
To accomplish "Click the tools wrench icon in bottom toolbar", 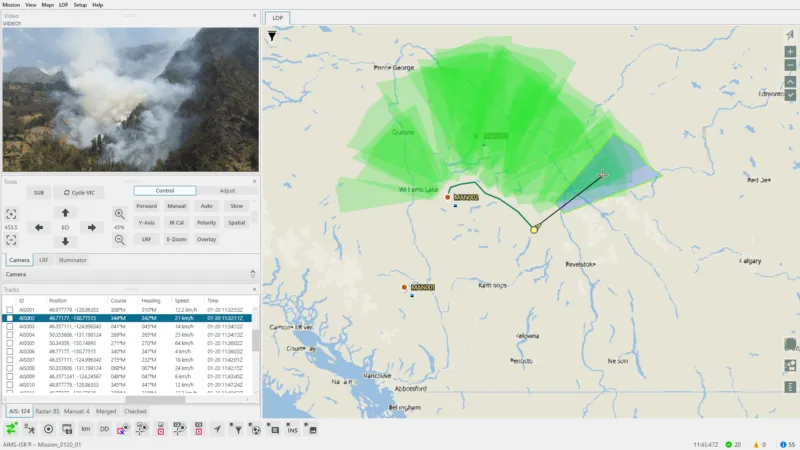I will click(x=30, y=430).
